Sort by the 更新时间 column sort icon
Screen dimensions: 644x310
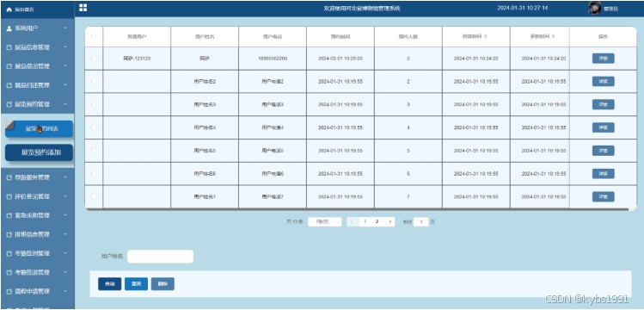(553, 36)
